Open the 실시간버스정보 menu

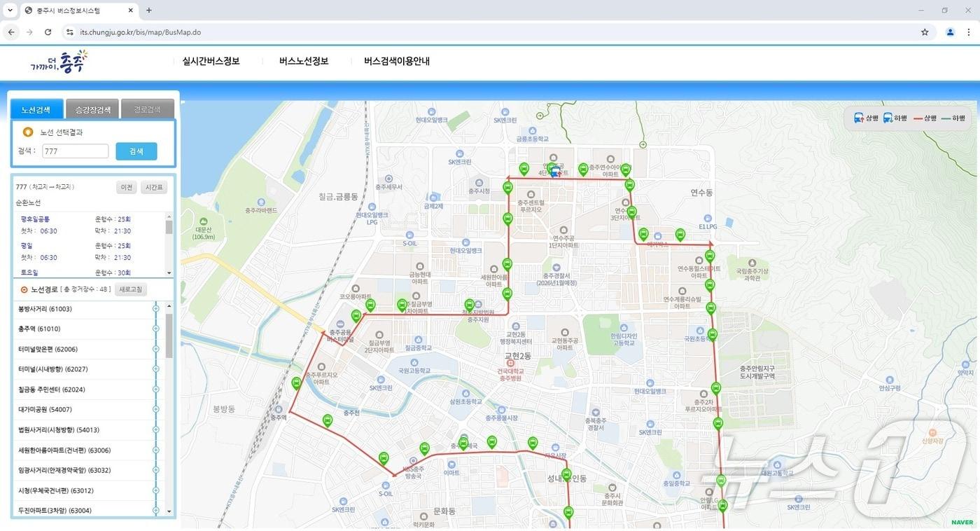pos(211,62)
